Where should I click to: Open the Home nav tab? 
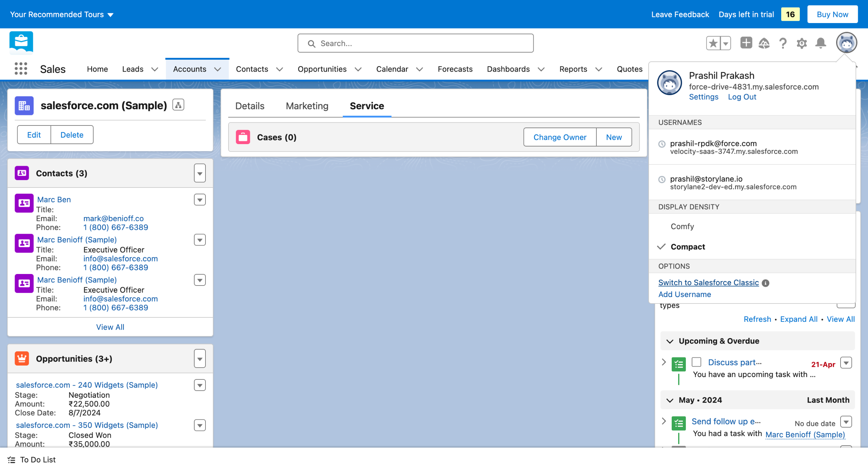pyautogui.click(x=97, y=69)
